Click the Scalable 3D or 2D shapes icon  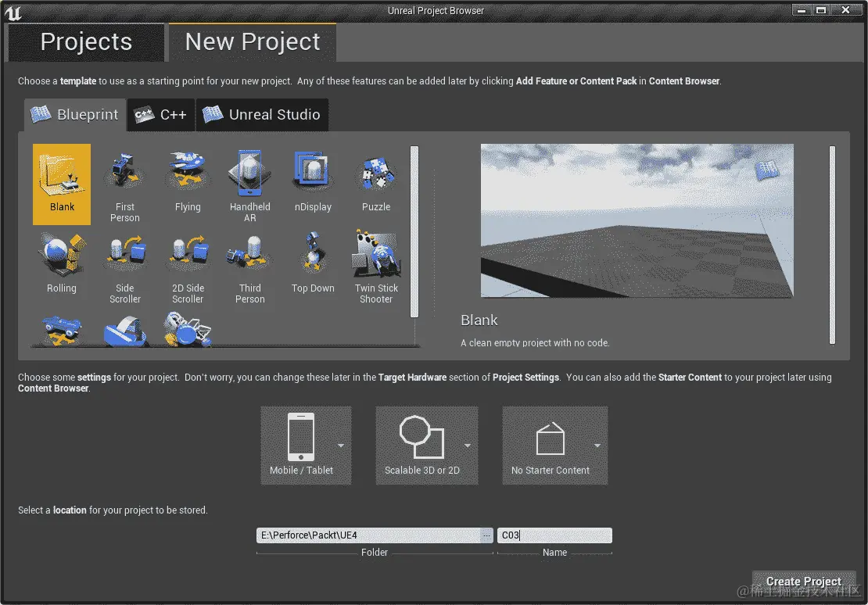pyautogui.click(x=421, y=437)
